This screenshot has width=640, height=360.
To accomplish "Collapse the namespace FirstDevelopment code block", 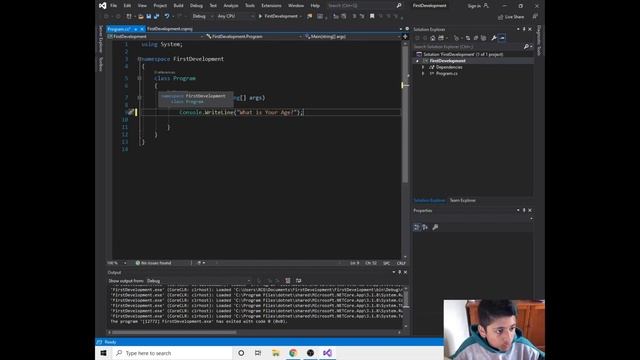I will point(139,59).
